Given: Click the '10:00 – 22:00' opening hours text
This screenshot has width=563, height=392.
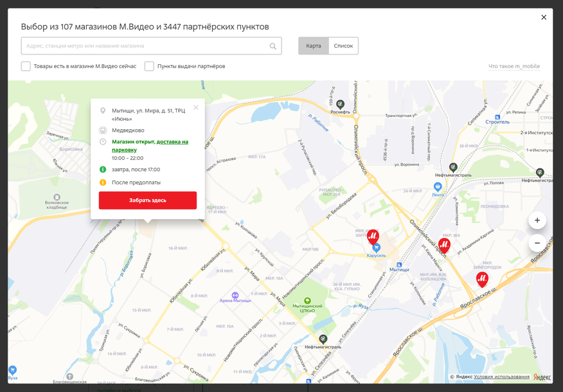Looking at the screenshot, I should coord(127,158).
